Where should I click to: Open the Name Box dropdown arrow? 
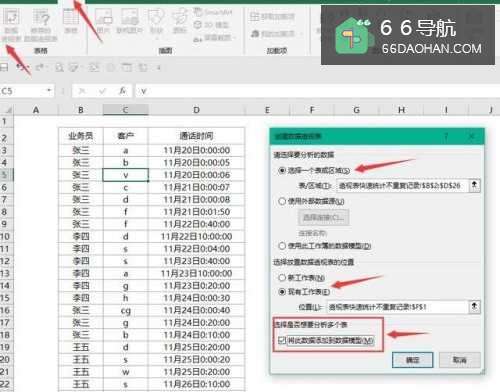tap(49, 90)
